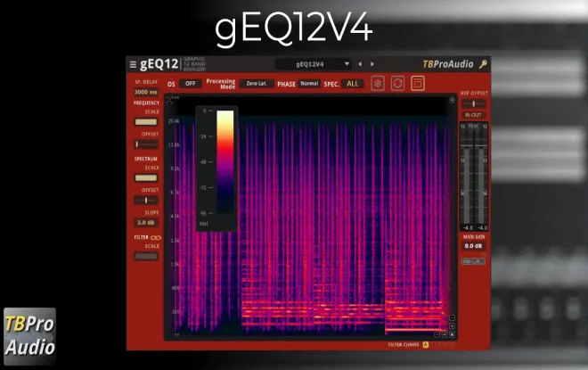
Task: Adjust the REF OFFSET slider
Action: click(474, 103)
